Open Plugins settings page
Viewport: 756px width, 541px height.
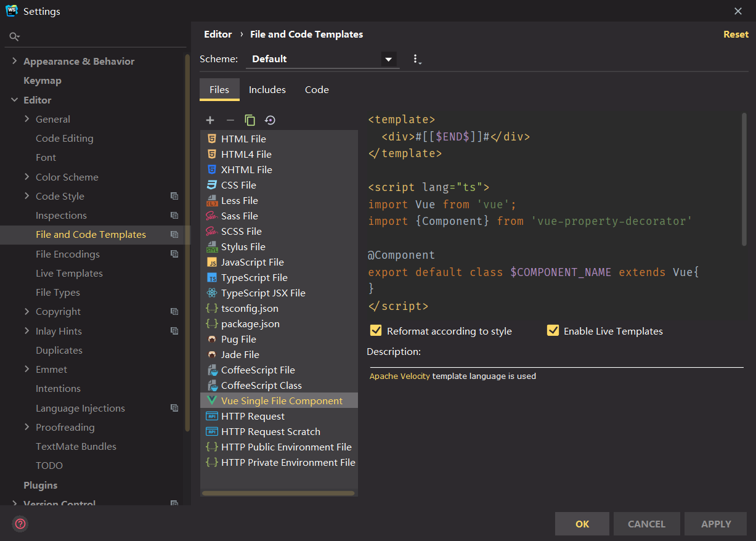point(41,485)
